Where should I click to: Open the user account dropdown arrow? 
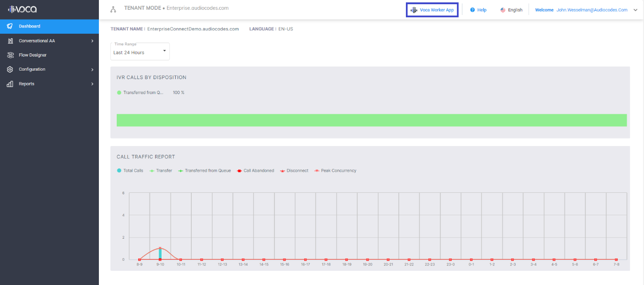point(636,10)
